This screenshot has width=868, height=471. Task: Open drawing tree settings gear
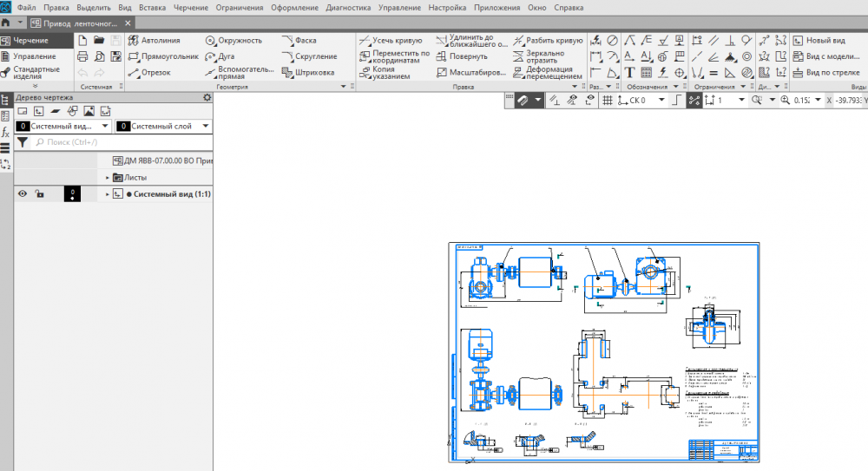click(207, 97)
